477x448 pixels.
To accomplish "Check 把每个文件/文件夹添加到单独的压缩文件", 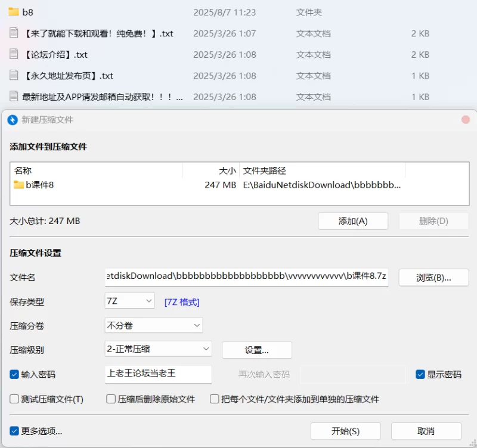I will tap(214, 399).
